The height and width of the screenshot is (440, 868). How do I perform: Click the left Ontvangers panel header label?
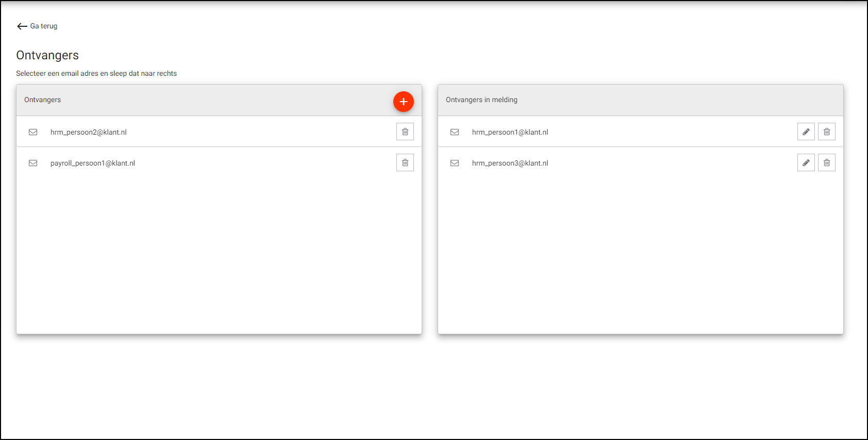tap(42, 100)
